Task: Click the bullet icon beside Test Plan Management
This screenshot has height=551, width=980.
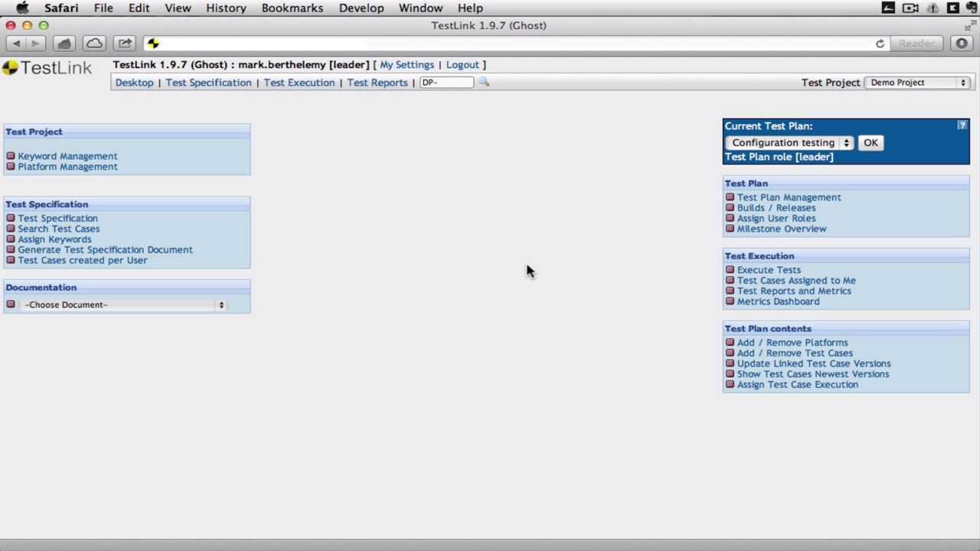Action: 730,197
